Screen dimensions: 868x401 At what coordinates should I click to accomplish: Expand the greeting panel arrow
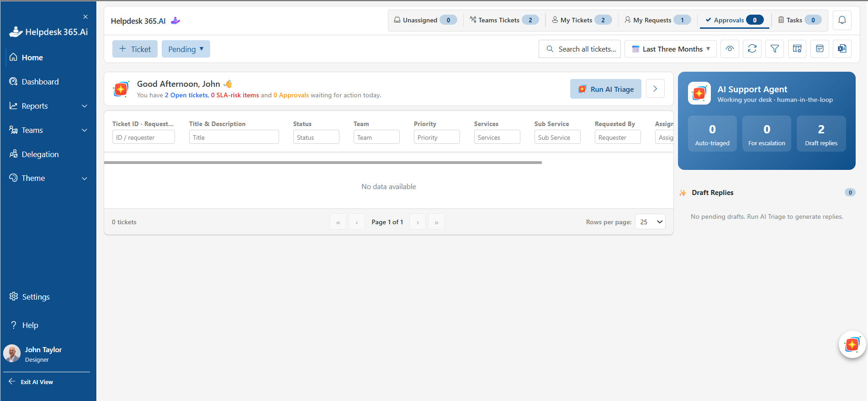click(655, 89)
